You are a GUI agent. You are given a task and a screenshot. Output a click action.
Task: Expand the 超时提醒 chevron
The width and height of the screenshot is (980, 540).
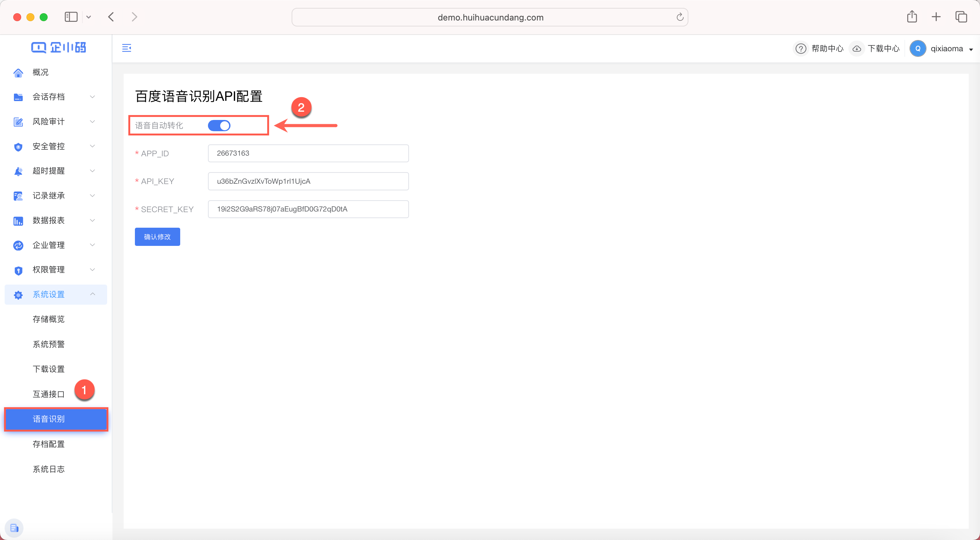(92, 171)
